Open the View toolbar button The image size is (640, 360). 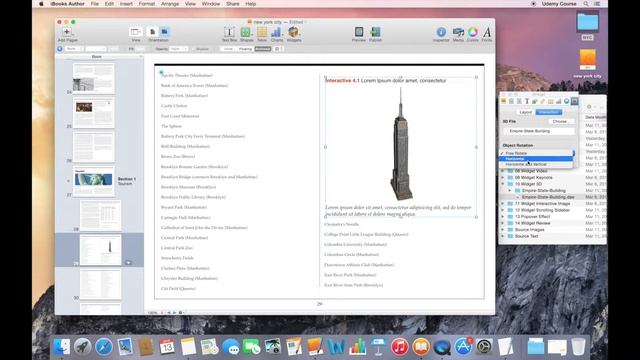[136, 32]
